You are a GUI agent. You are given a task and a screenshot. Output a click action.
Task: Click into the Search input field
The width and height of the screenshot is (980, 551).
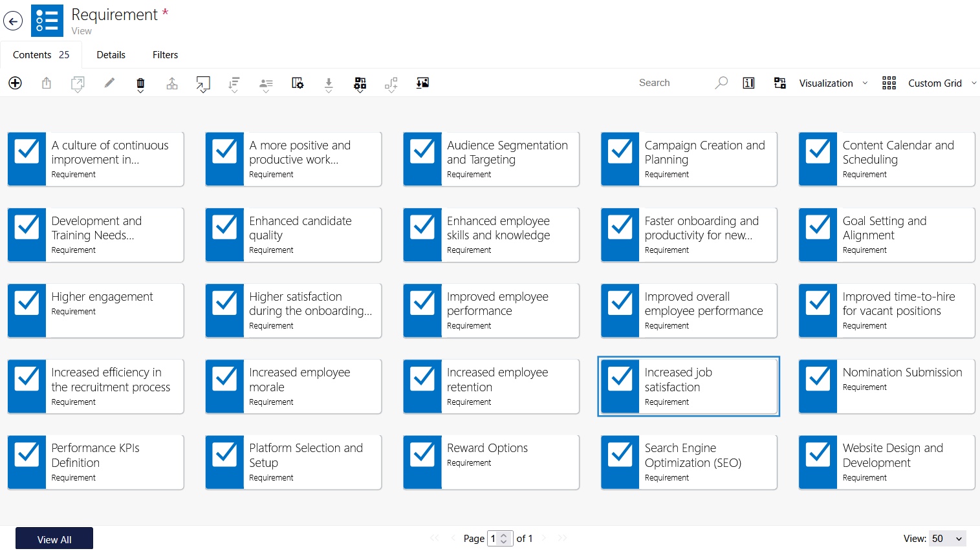[673, 83]
